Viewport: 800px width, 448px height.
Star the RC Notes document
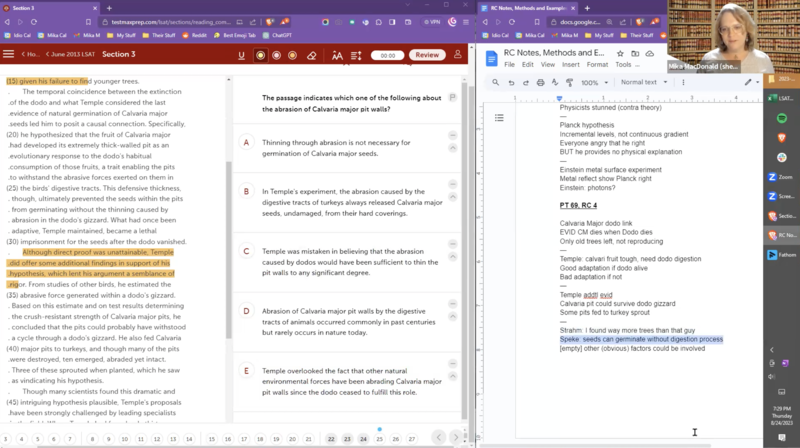point(620,52)
